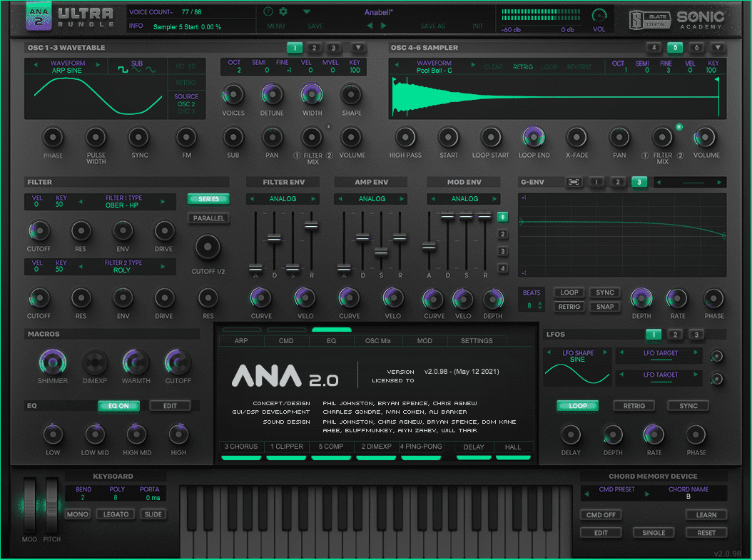
Task: Click the chord LEARN button
Action: click(706, 514)
